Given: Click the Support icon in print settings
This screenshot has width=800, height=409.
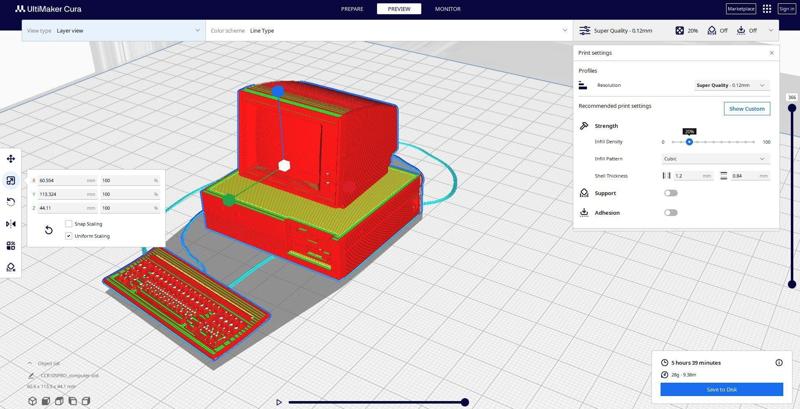Looking at the screenshot, I should 584,193.
